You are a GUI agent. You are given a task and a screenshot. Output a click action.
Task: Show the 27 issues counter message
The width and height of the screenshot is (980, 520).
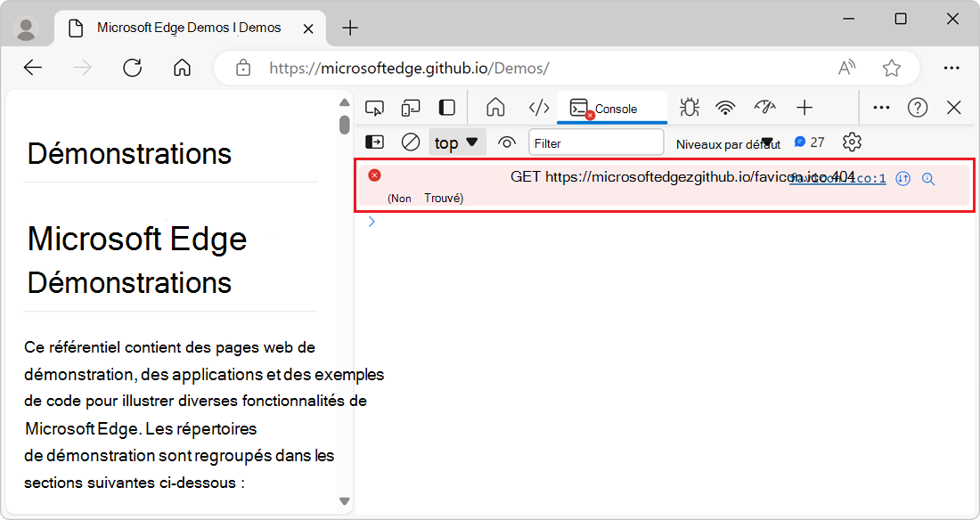click(x=801, y=142)
